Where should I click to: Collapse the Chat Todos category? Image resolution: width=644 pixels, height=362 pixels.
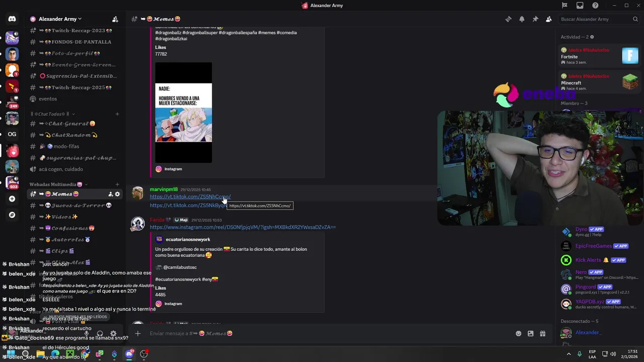[x=52, y=114]
